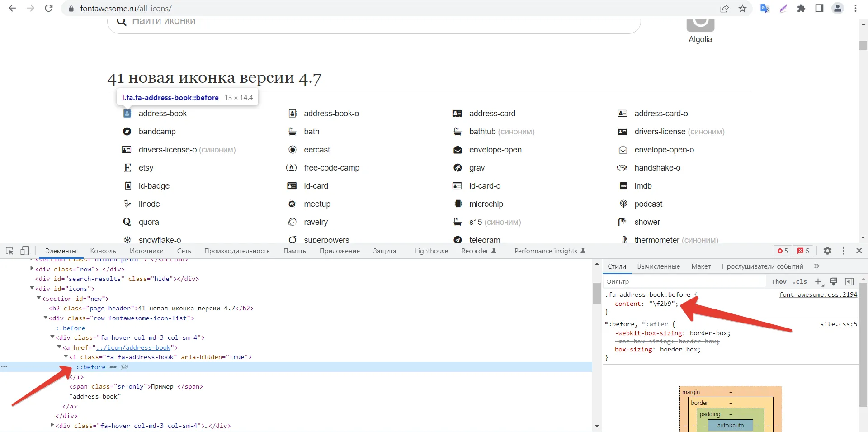This screenshot has height=432, width=868.
Task: Click the envelope-open icon glyph
Action: tap(458, 150)
